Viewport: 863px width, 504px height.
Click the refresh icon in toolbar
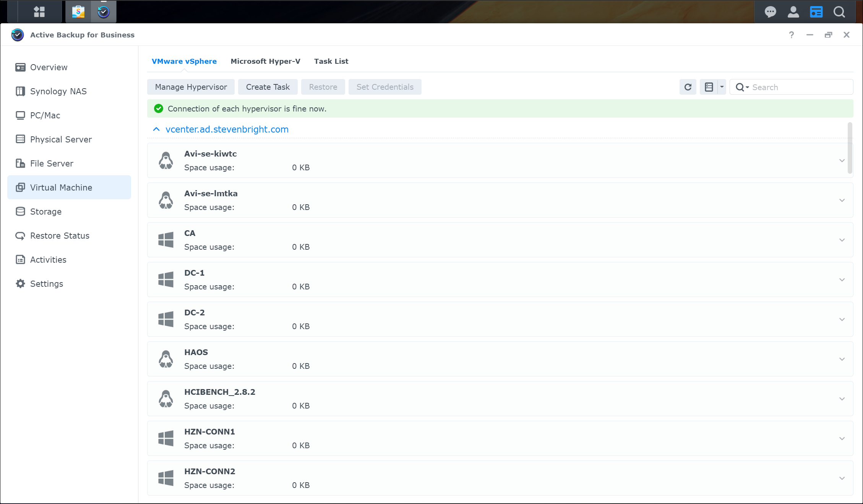(688, 87)
